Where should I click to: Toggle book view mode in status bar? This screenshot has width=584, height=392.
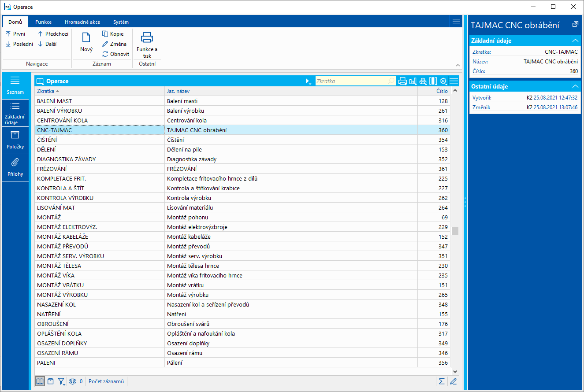(x=40, y=381)
